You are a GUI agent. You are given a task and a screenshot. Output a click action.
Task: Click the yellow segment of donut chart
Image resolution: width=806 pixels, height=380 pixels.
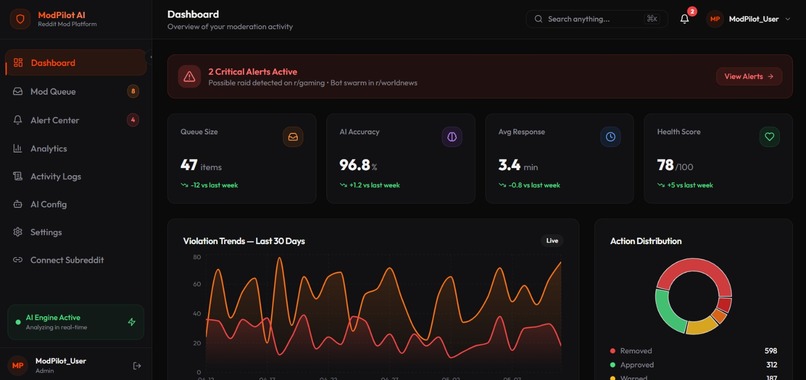(x=702, y=326)
